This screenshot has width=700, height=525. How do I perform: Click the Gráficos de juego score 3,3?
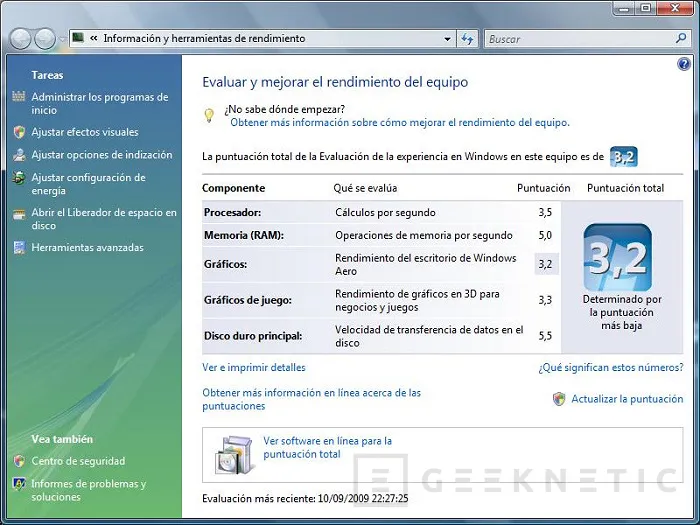545,300
